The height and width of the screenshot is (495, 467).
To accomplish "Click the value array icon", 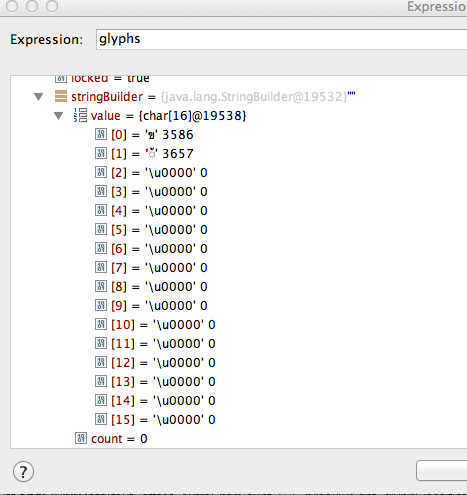I will [80, 115].
